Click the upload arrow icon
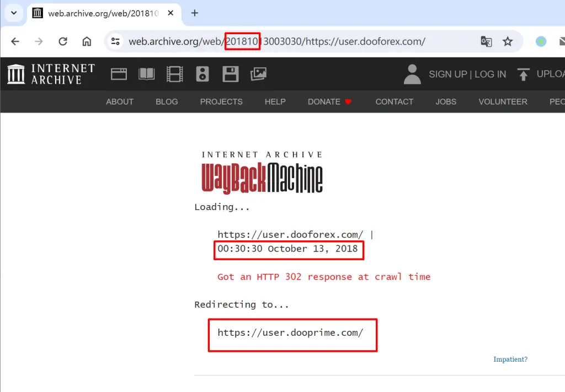The image size is (565, 392). point(523,74)
